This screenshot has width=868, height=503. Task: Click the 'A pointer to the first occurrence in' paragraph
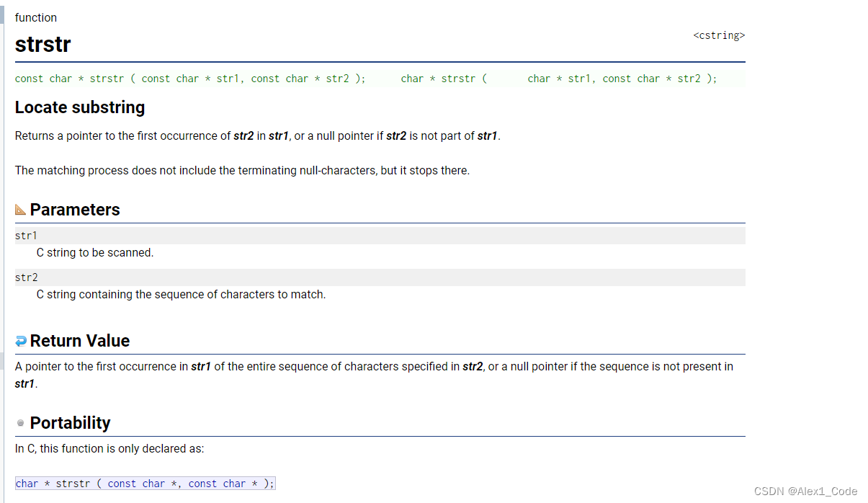(374, 375)
